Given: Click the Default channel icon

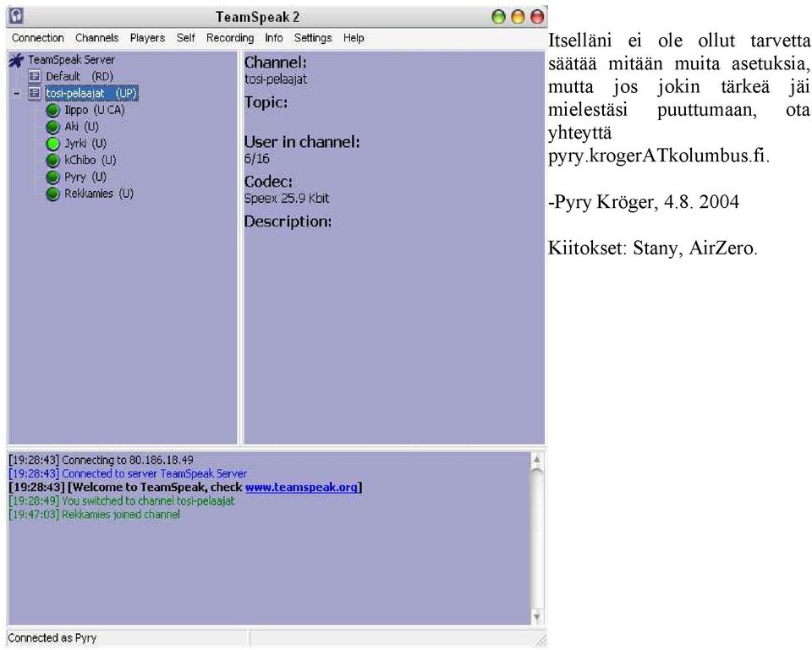Looking at the screenshot, I should pos(34,77).
